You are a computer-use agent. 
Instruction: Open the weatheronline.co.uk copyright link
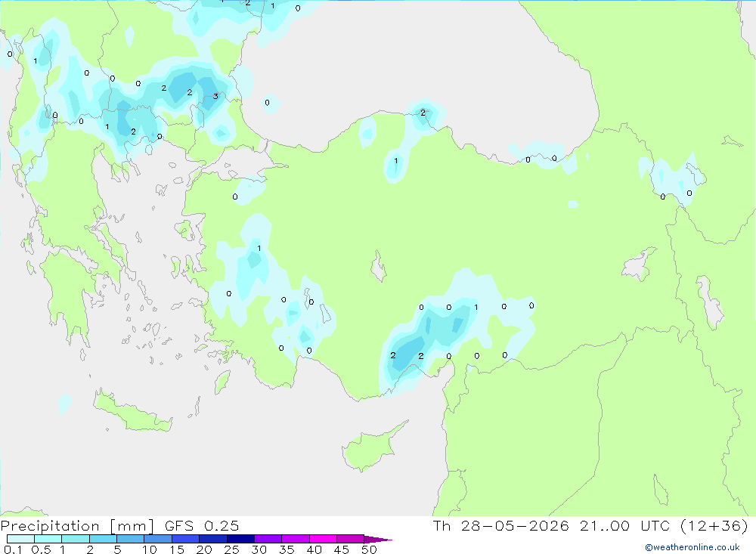(x=692, y=547)
